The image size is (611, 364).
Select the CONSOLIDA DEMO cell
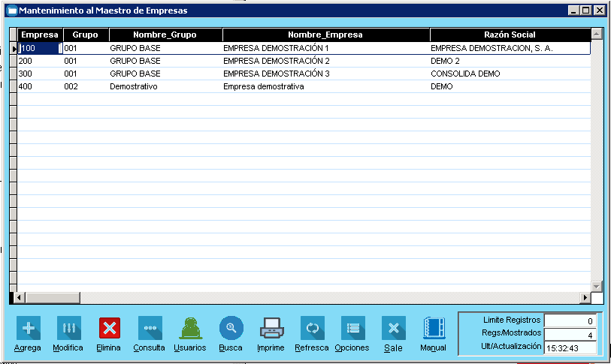click(465, 74)
